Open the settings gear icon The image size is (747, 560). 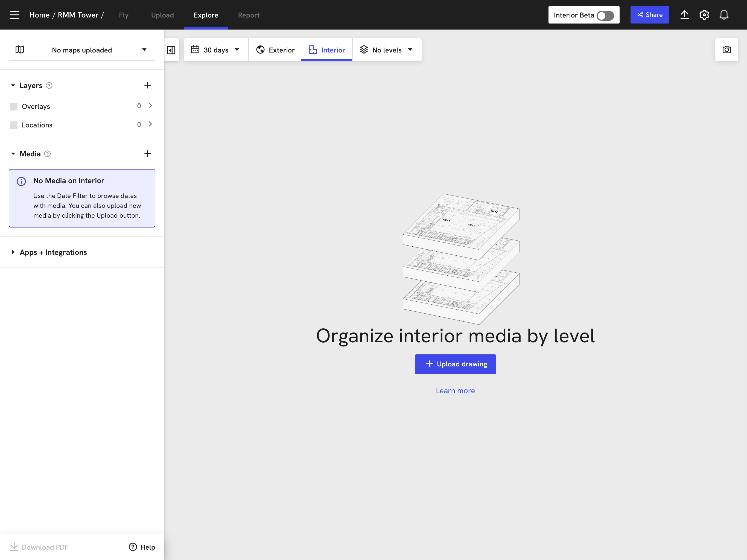(x=704, y=15)
